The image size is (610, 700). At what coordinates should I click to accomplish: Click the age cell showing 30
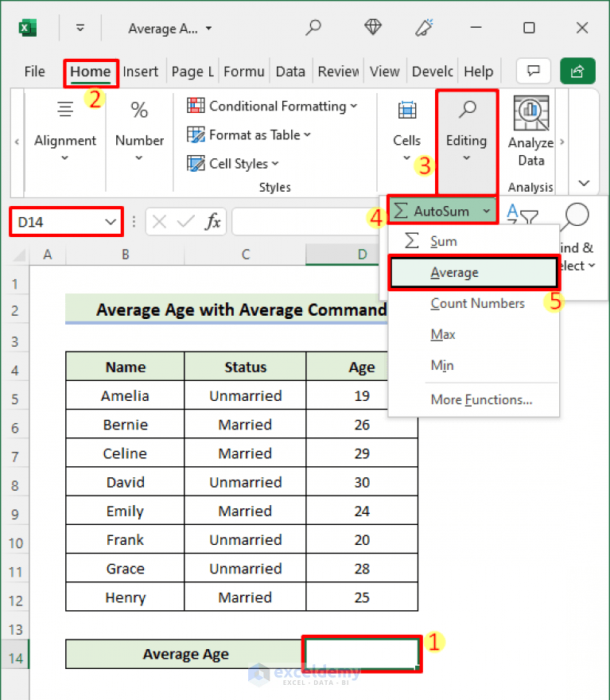point(362,482)
